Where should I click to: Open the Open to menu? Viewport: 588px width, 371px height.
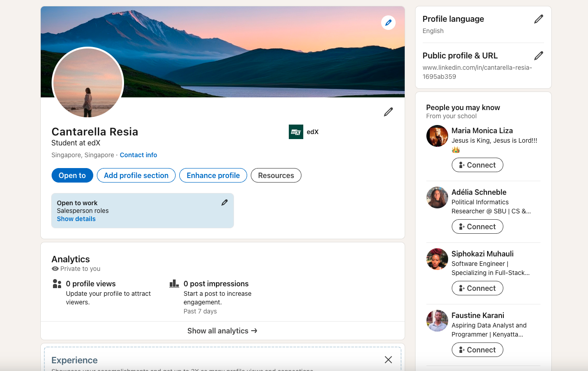(72, 175)
